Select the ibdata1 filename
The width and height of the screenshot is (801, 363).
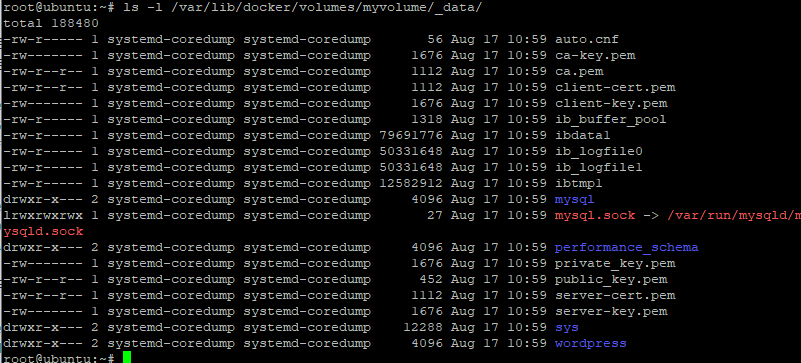(583, 135)
